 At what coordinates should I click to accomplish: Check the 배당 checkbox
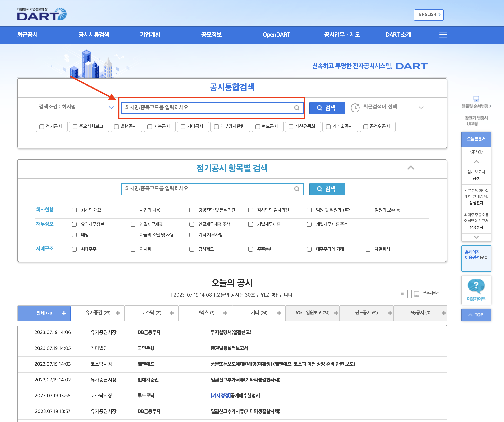click(x=74, y=235)
